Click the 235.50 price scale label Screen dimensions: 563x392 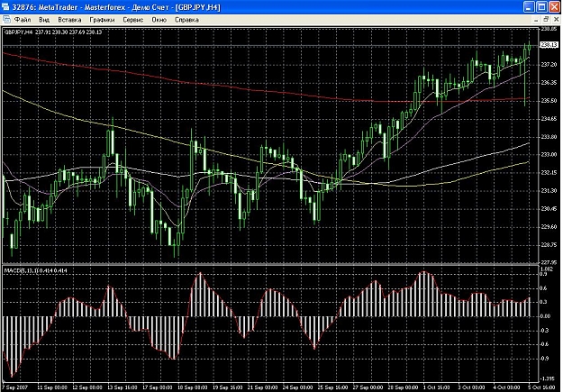(x=549, y=101)
